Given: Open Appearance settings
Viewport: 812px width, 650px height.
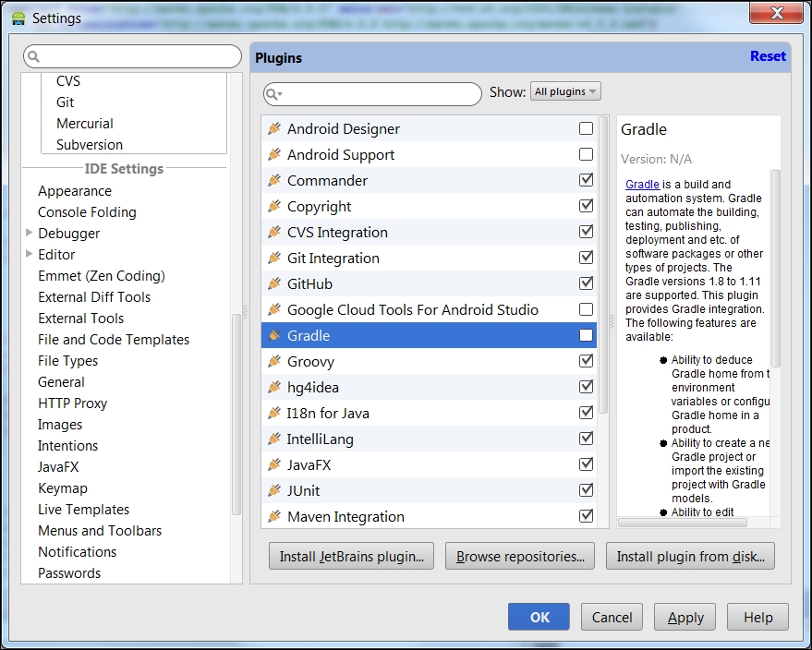Looking at the screenshot, I should point(75,191).
